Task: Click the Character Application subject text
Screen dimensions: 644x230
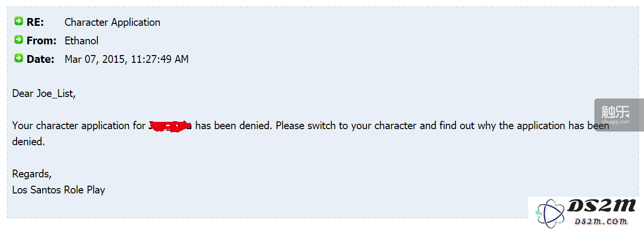Action: click(x=112, y=22)
